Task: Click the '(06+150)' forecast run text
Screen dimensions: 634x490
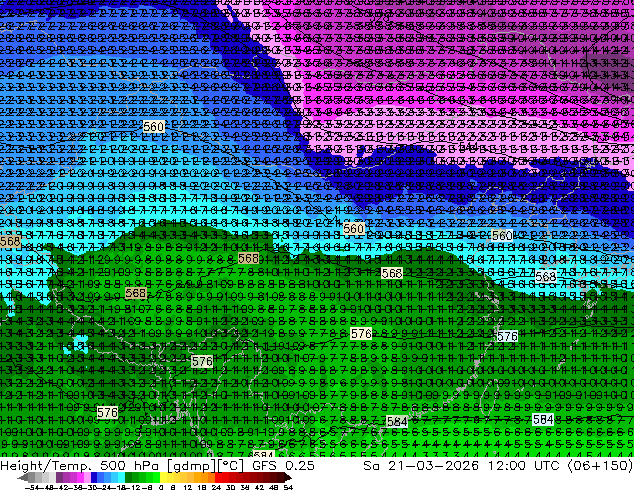Action: tap(600, 466)
